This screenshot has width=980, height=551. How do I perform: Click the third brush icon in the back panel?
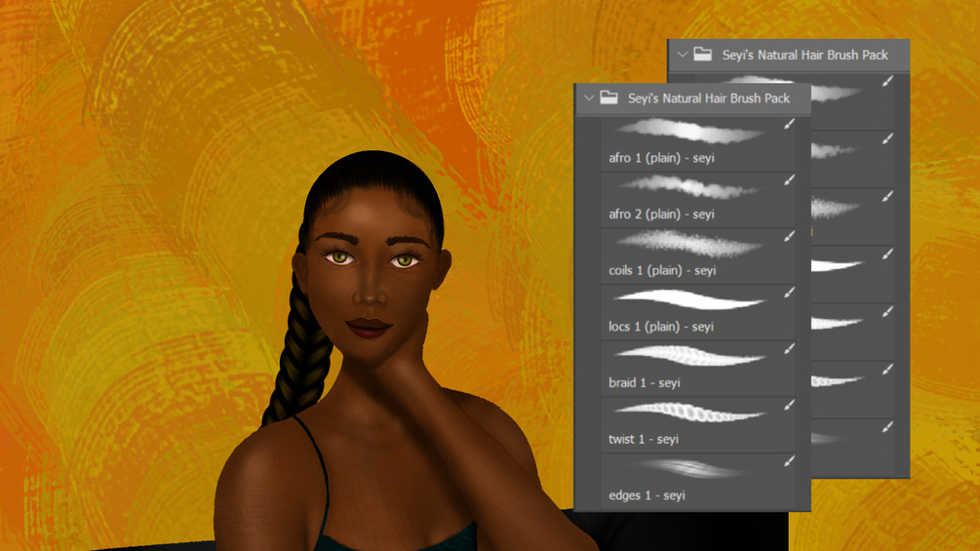pos(888,196)
